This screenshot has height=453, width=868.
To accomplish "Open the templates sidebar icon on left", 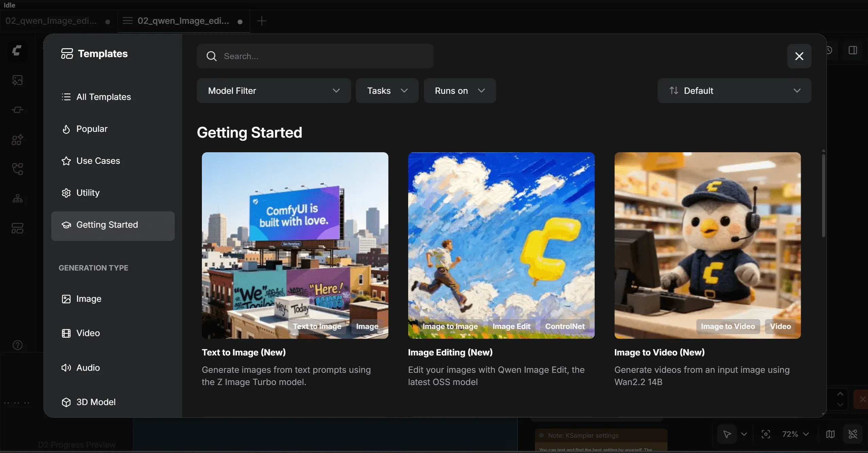I will pyautogui.click(x=17, y=228).
